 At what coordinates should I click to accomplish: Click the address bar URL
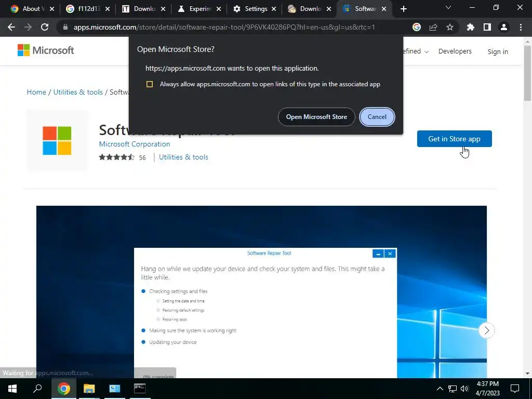[224, 27]
